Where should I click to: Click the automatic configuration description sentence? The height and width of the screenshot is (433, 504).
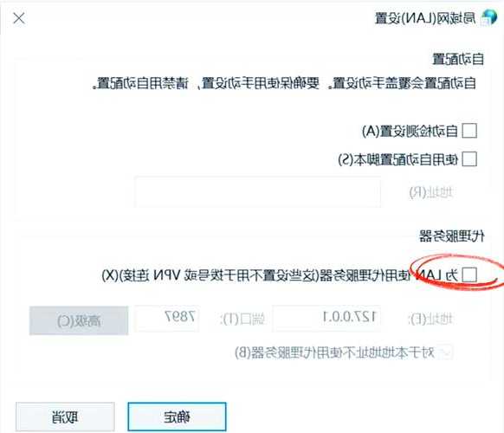(284, 84)
